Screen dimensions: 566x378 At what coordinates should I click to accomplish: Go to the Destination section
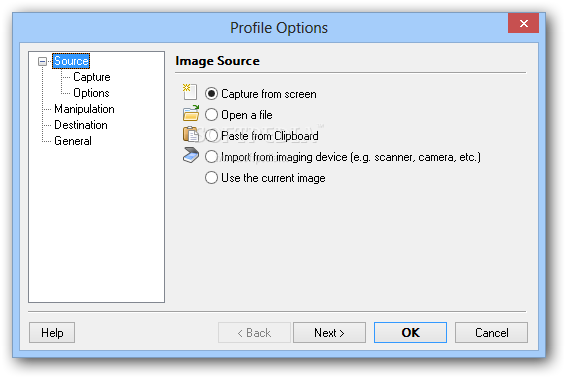(x=81, y=125)
